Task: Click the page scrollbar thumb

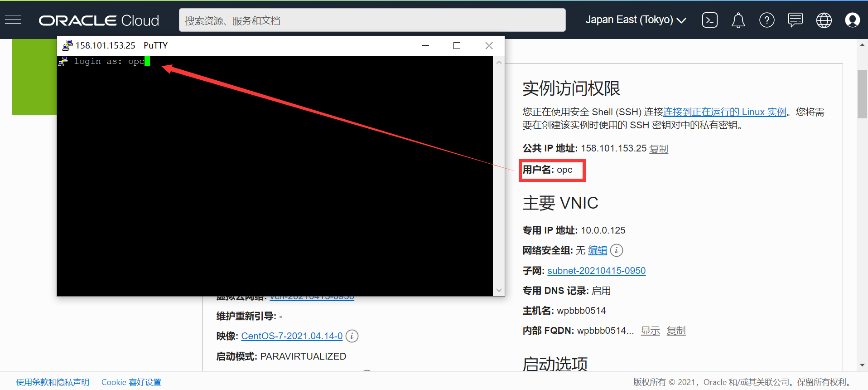Action: tap(862, 94)
